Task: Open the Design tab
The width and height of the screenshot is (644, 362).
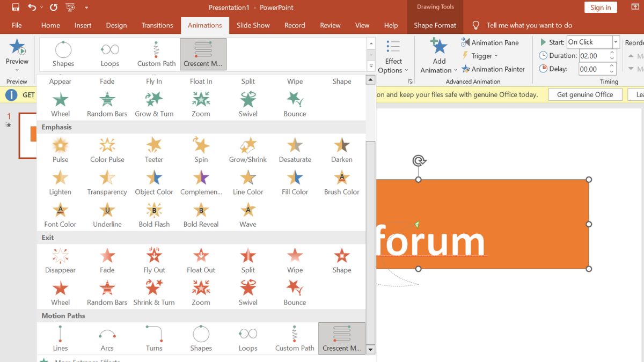Action: pyautogui.click(x=116, y=25)
